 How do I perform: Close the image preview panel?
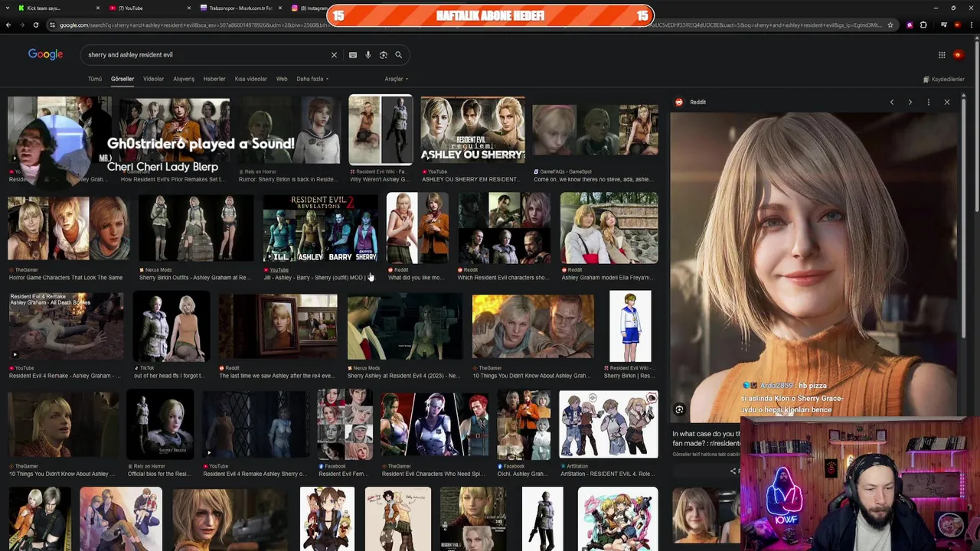pyautogui.click(x=947, y=102)
